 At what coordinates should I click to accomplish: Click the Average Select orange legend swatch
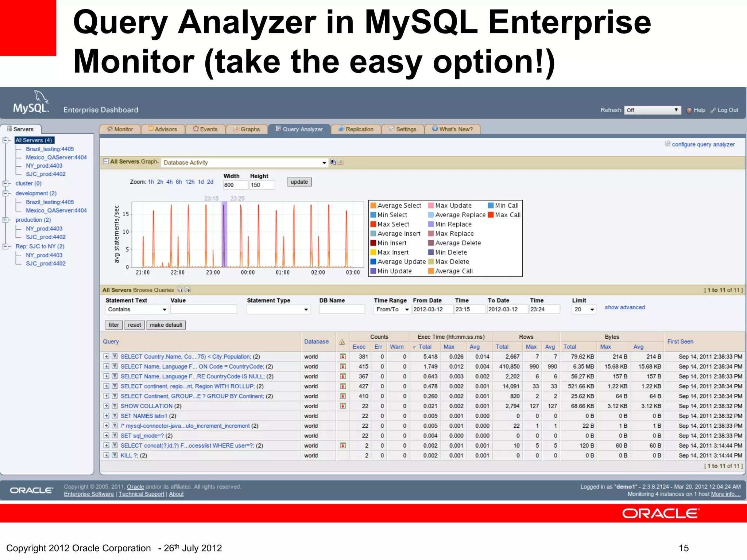(x=373, y=205)
